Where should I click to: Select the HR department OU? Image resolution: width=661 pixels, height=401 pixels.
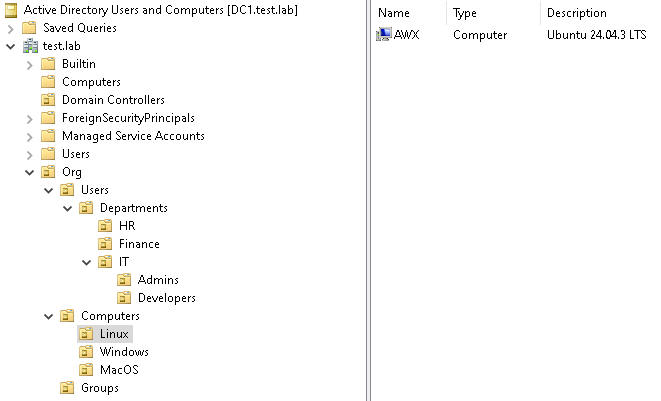126,226
